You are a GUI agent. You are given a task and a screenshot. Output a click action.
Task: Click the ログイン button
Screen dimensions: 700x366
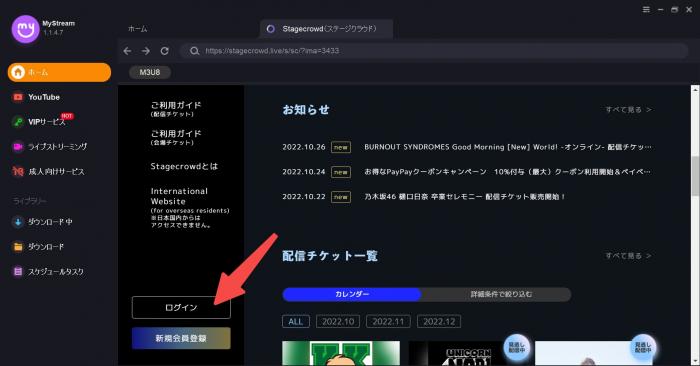[181, 307]
